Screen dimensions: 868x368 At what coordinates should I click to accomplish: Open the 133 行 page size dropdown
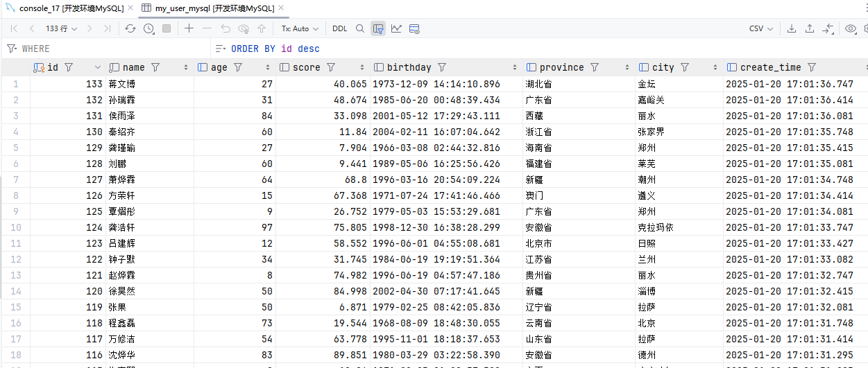click(61, 28)
